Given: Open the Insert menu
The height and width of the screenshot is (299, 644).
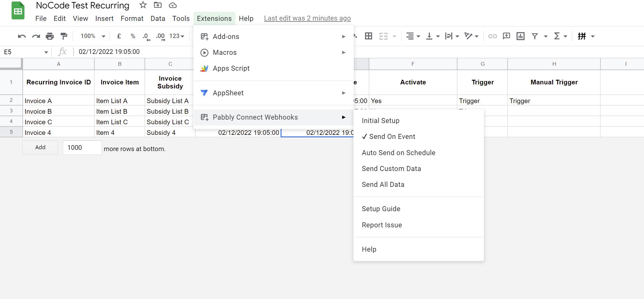Looking at the screenshot, I should (x=104, y=18).
